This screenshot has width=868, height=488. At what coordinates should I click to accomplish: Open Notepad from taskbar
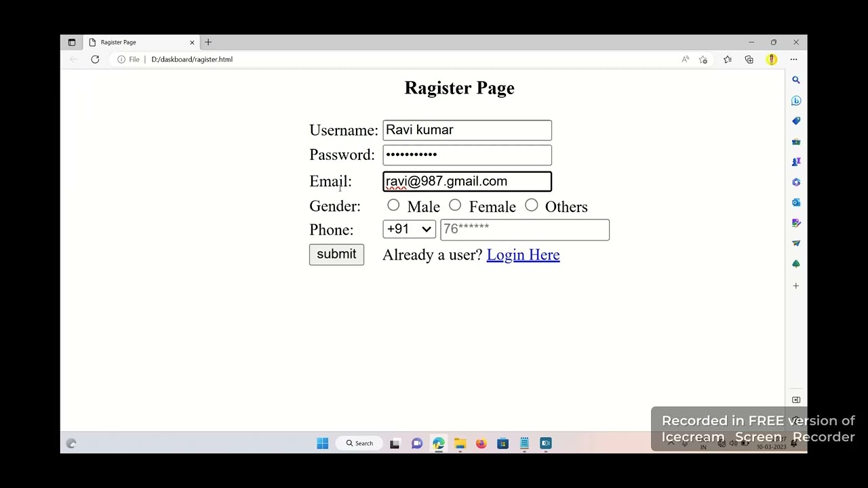(x=524, y=443)
